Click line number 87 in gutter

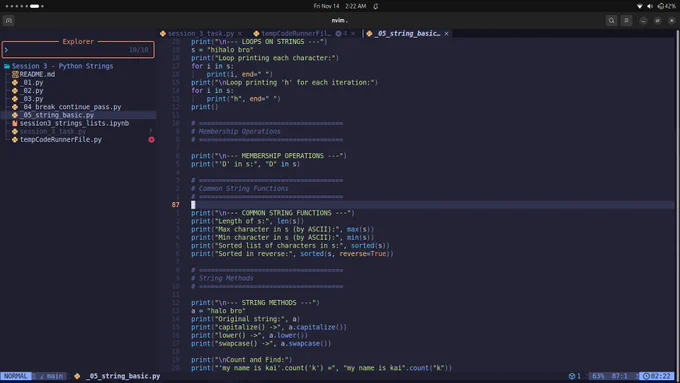point(175,205)
